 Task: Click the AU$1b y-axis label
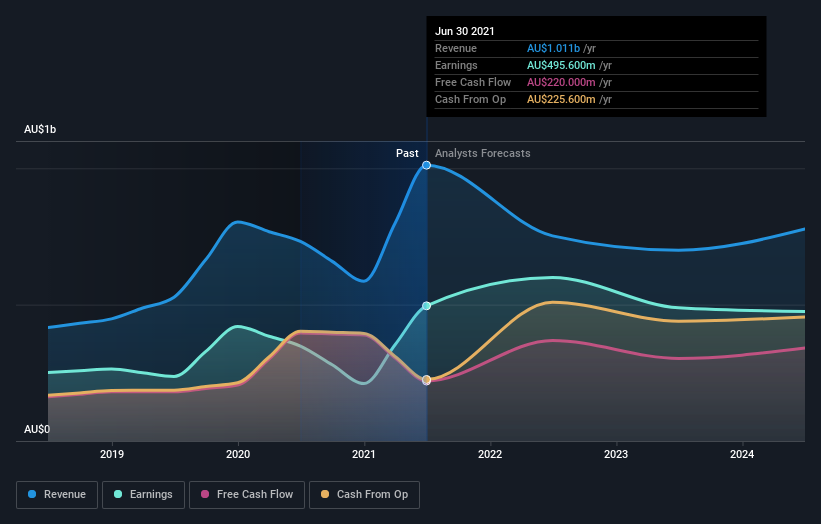tap(40, 129)
